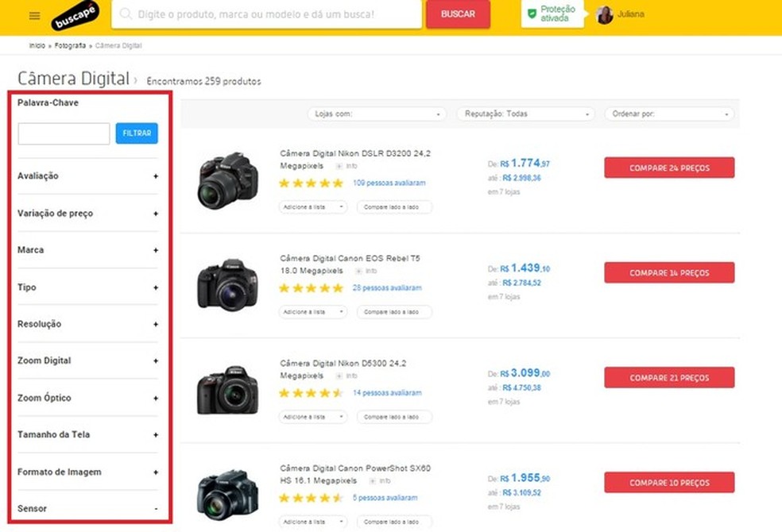This screenshot has height=532, width=782.
Task: Click Juliana's profile avatar photo
Action: pyautogui.click(x=603, y=13)
